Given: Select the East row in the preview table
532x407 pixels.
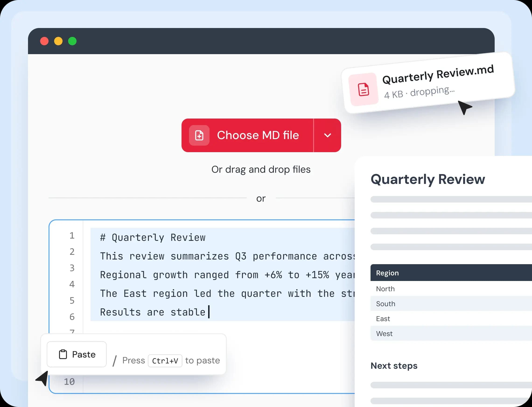Looking at the screenshot, I should point(451,319).
